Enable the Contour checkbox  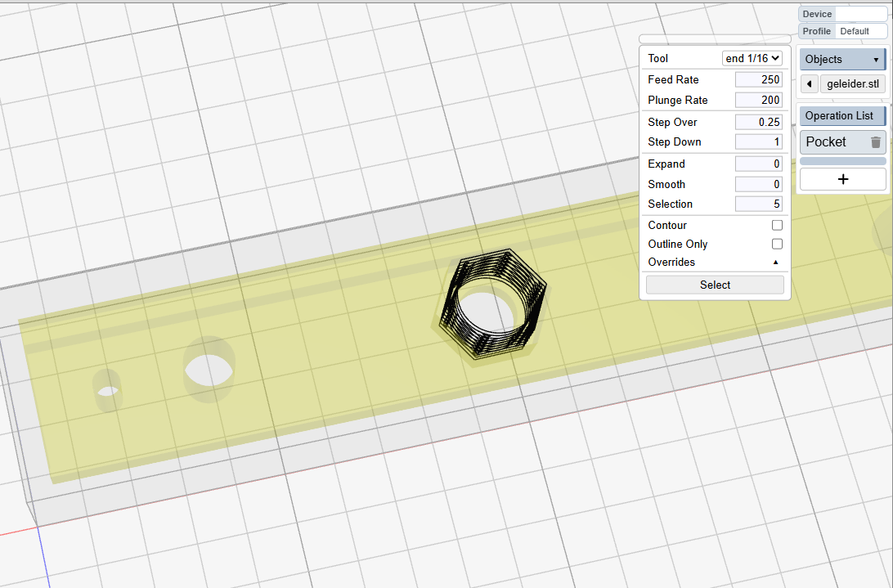click(x=777, y=225)
